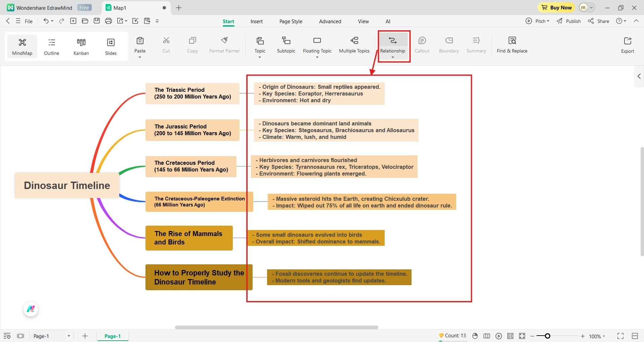Open the Topic dropdown arrow
The image size is (644, 342).
coord(259,57)
